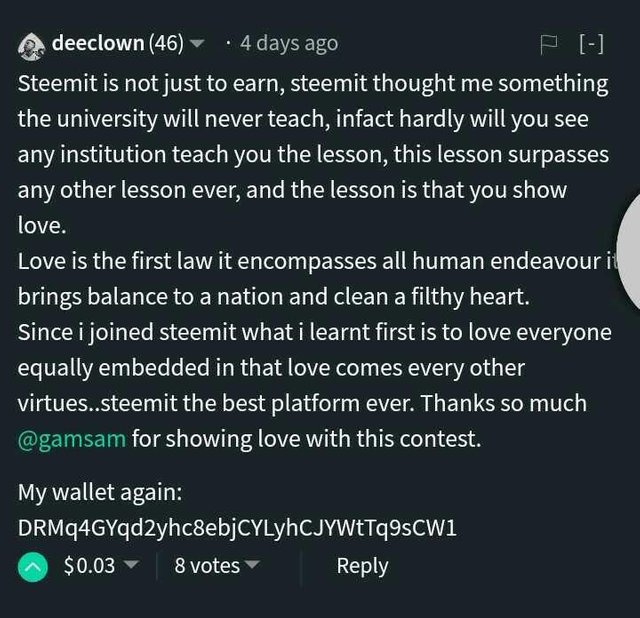Viewport: 640px width, 618px height.
Task: Open payout details arrow next to $0.03
Action: (131, 565)
